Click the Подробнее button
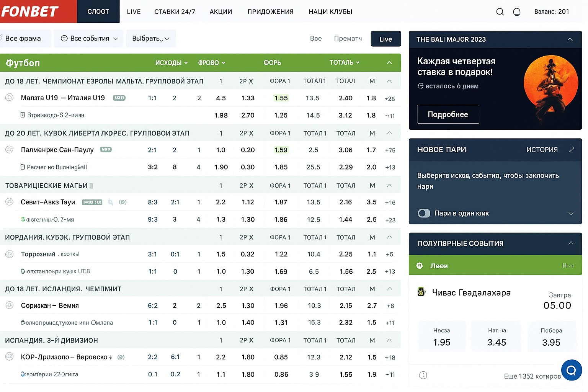Viewport: 588px width, 392px height. [x=448, y=114]
